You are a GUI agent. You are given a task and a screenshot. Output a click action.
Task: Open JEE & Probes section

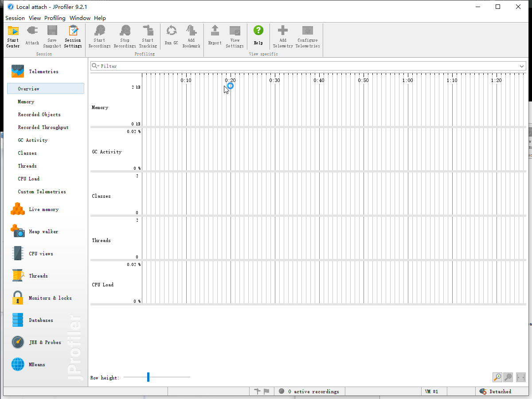click(45, 342)
